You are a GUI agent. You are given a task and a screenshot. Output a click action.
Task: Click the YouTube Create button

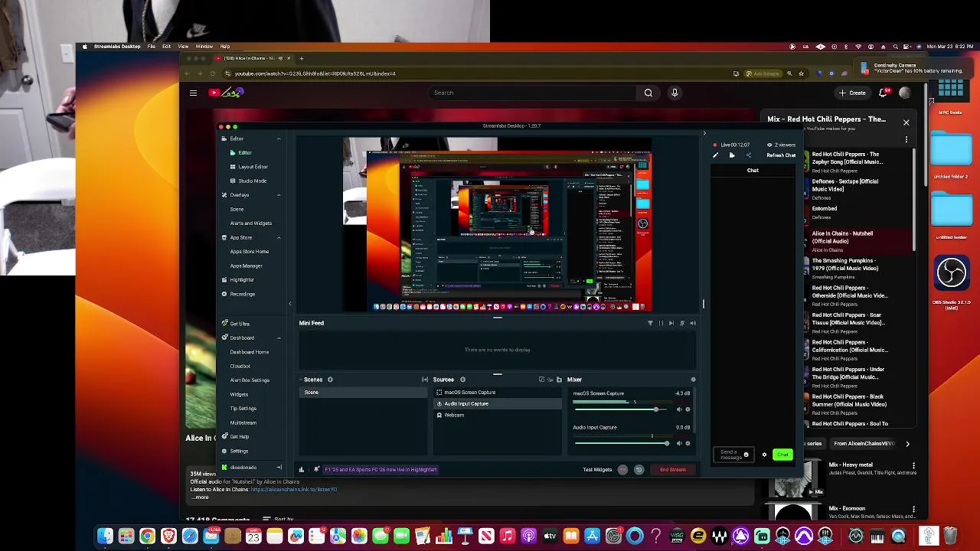click(852, 93)
